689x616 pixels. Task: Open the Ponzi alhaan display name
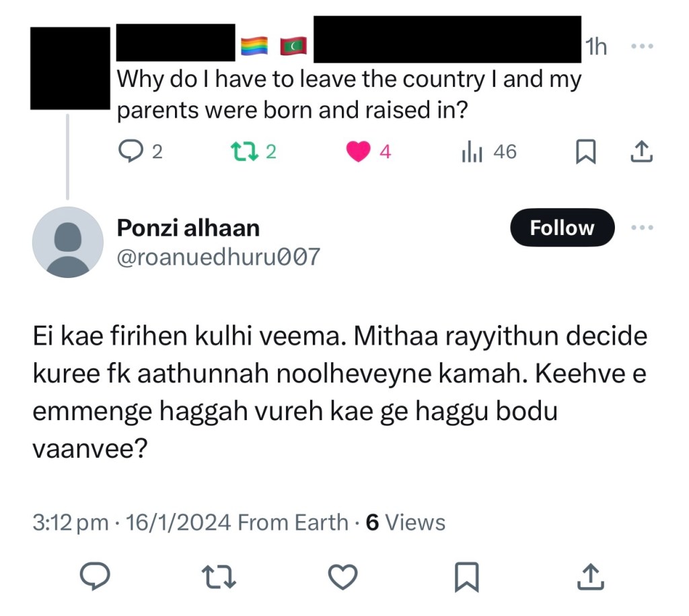point(188,228)
